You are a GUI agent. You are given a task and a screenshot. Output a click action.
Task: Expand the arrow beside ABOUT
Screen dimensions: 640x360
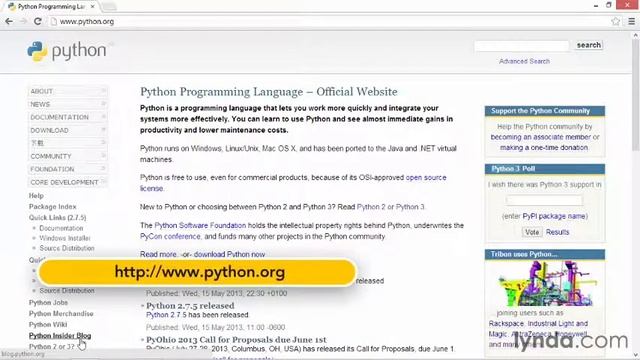pos(103,91)
